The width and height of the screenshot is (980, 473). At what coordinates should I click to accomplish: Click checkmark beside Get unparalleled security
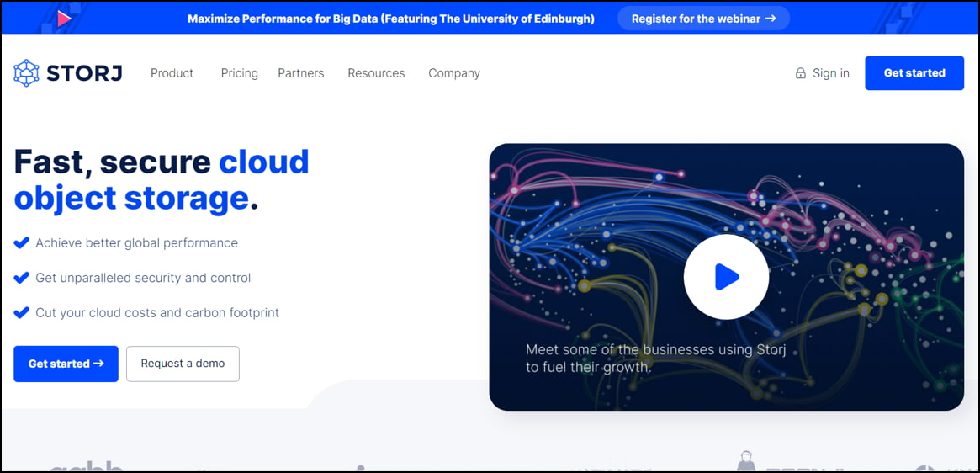22,278
